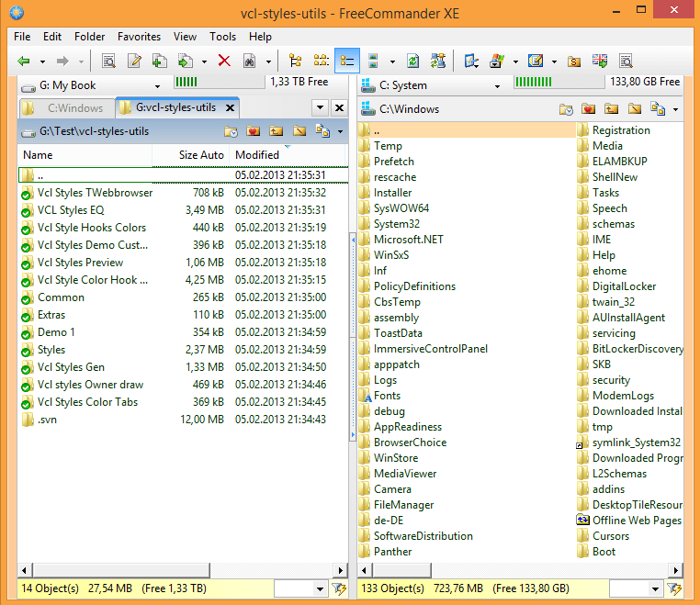Sort by the Modified column header
700x605 pixels.
tap(288, 155)
